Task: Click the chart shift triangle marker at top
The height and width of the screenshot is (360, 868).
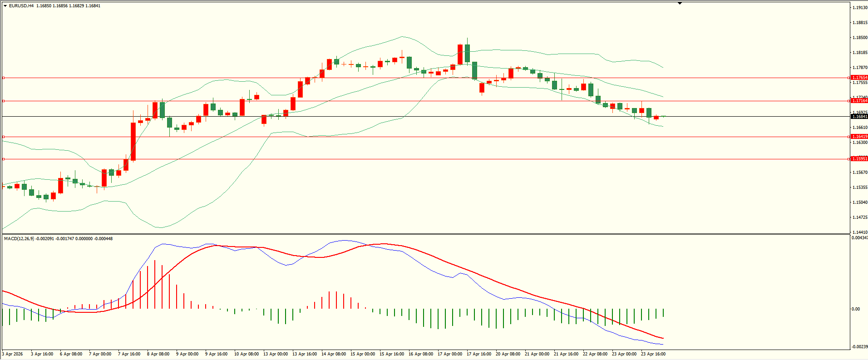Action: (680, 3)
